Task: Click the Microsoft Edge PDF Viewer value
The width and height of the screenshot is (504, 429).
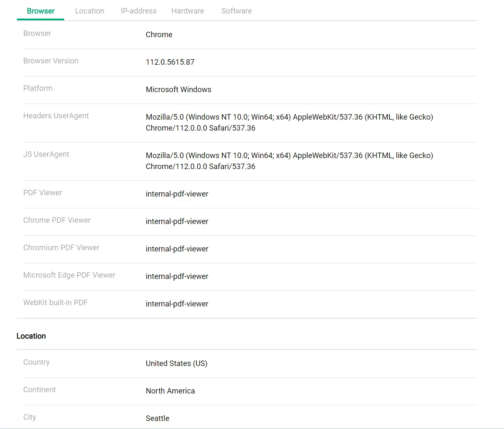Action: [177, 276]
